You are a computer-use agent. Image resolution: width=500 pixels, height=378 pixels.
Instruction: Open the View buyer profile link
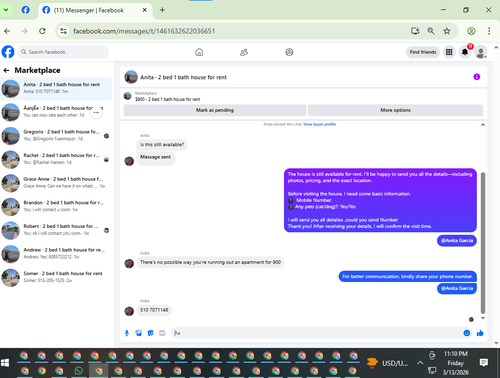point(319,124)
